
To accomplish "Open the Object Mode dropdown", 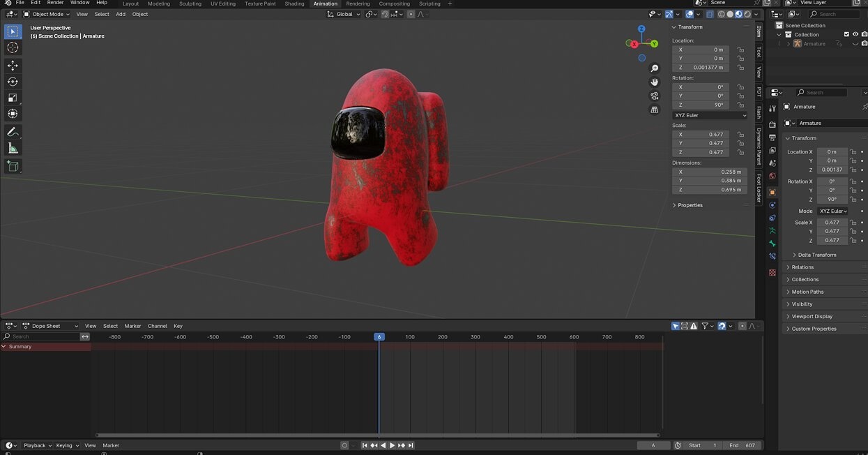I will [x=46, y=14].
